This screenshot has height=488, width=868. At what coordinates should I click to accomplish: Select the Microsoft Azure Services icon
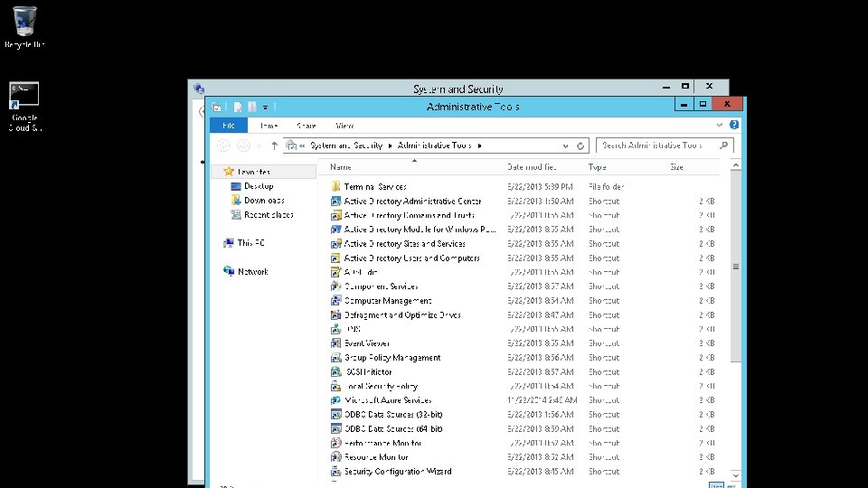point(335,400)
